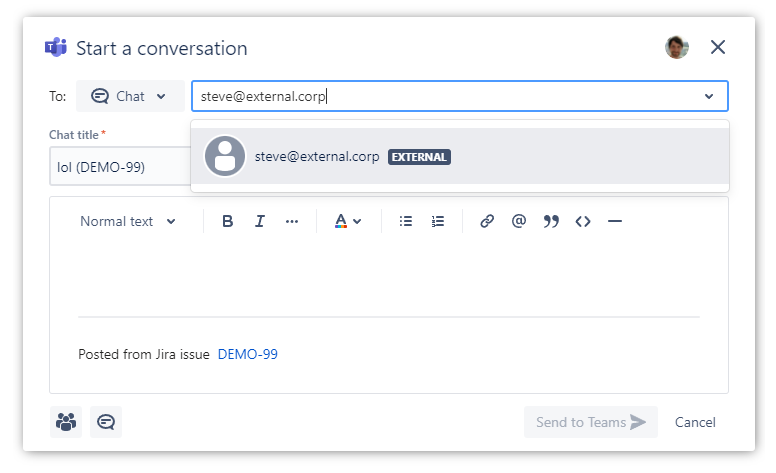The image size is (776, 473).
Task: Toggle italic text formatting
Action: point(260,222)
